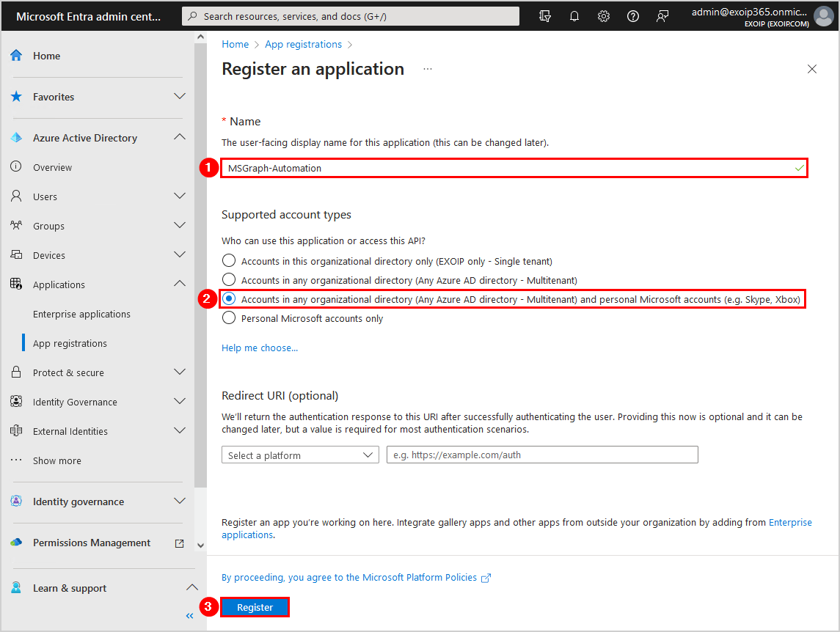Select the Personal Microsoft accounts only option
This screenshot has width=840, height=632.
[x=228, y=318]
